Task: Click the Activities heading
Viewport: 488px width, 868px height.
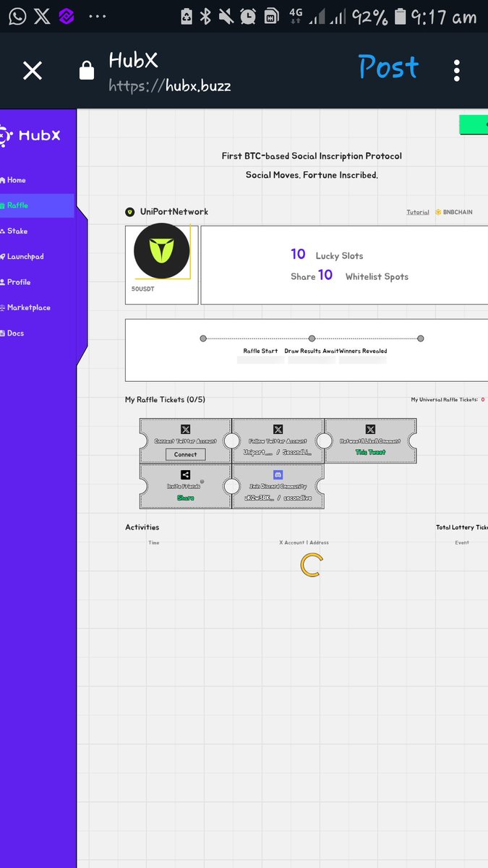Action: pos(142,527)
